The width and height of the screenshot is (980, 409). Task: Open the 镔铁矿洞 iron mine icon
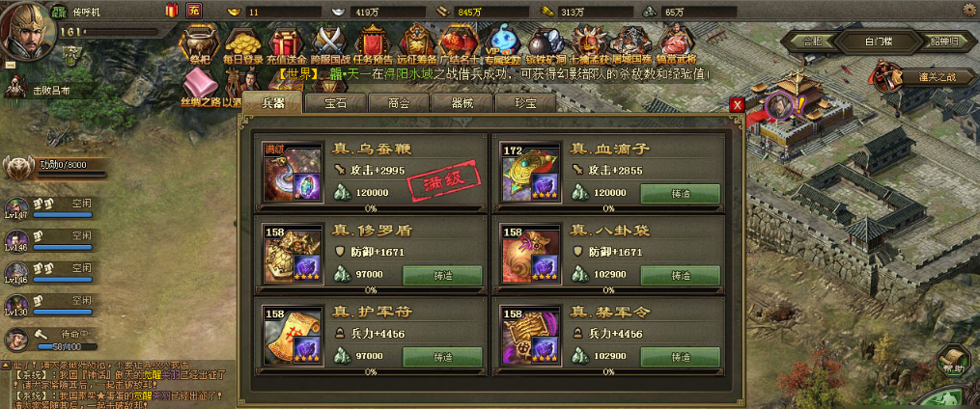(546, 41)
